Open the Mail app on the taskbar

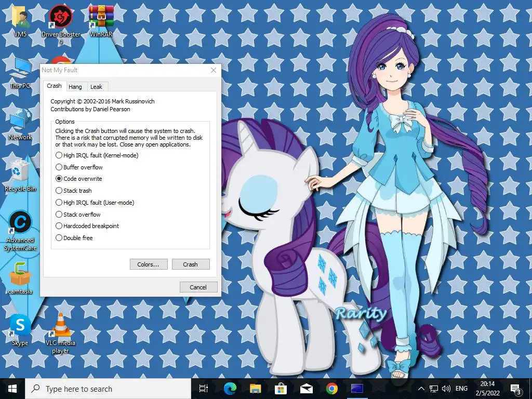307,389
